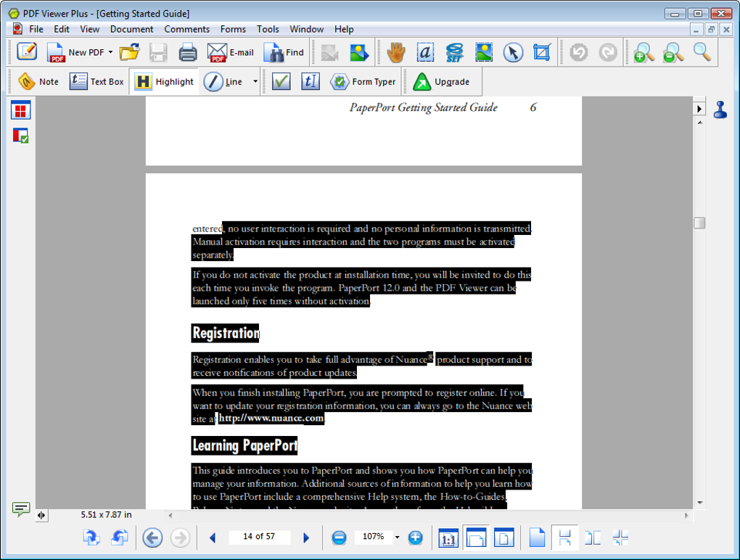This screenshot has height=560, width=740.
Task: Select the text selection tool
Action: 425,52
